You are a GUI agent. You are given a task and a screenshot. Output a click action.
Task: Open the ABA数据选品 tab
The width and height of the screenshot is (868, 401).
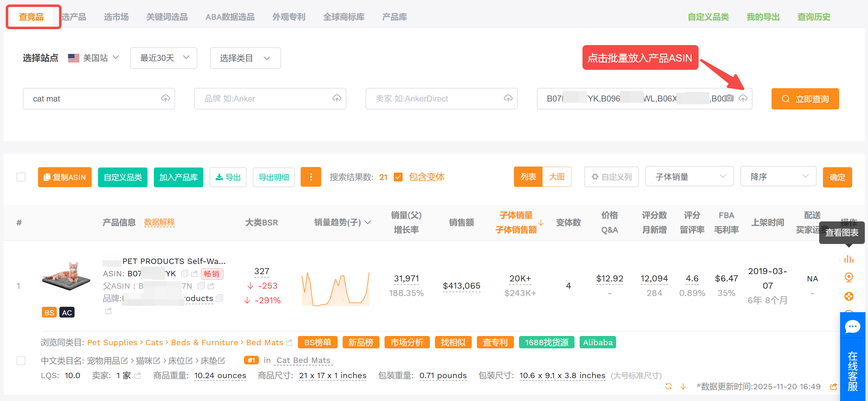pyautogui.click(x=230, y=17)
